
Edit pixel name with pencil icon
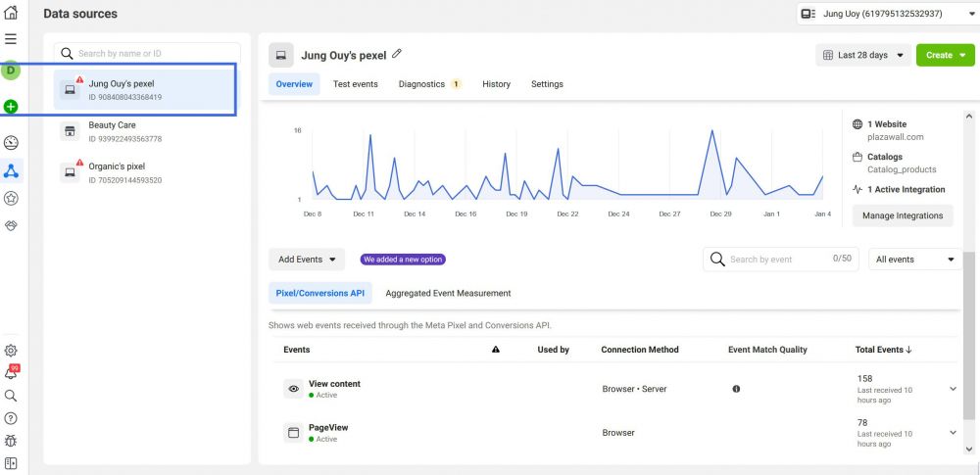tap(396, 54)
